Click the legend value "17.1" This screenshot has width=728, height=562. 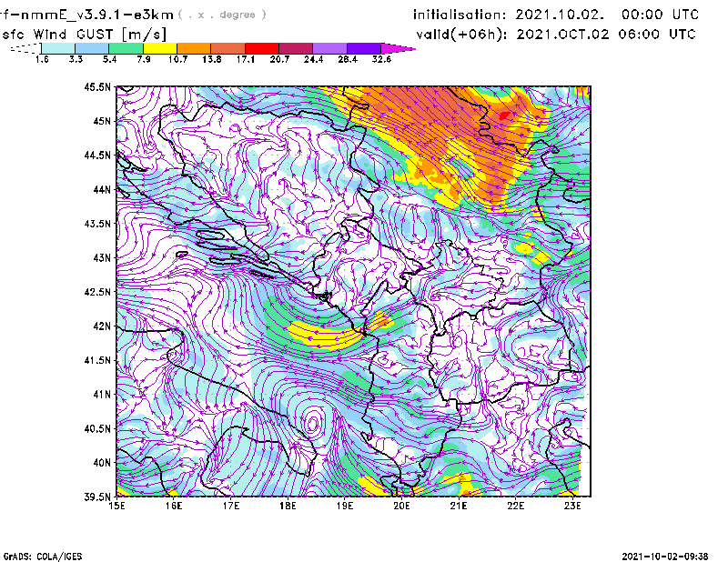coord(246,59)
